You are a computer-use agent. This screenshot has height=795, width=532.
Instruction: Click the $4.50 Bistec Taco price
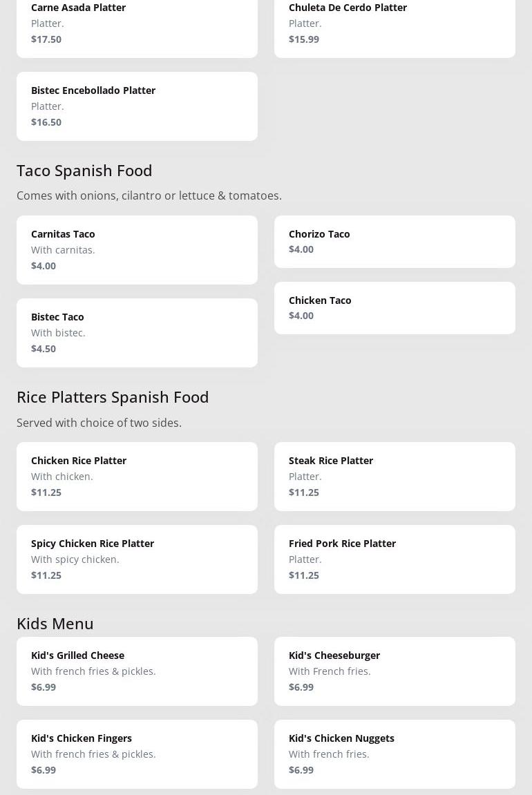(44, 349)
